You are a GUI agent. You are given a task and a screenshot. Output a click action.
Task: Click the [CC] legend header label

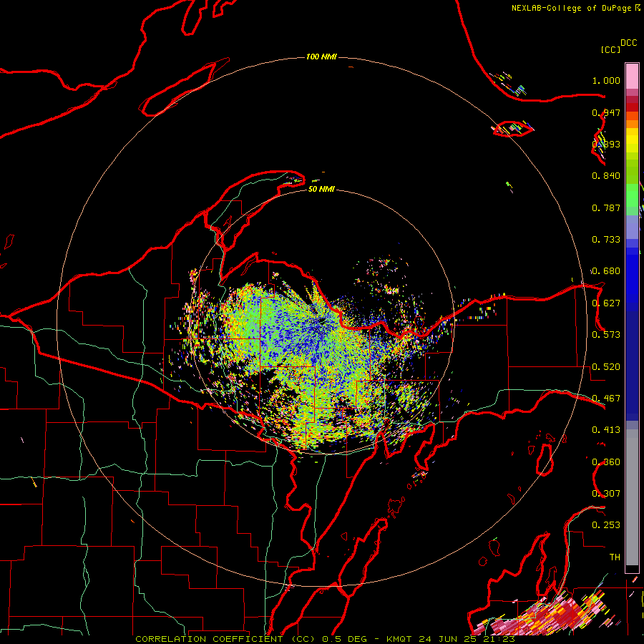(610, 49)
